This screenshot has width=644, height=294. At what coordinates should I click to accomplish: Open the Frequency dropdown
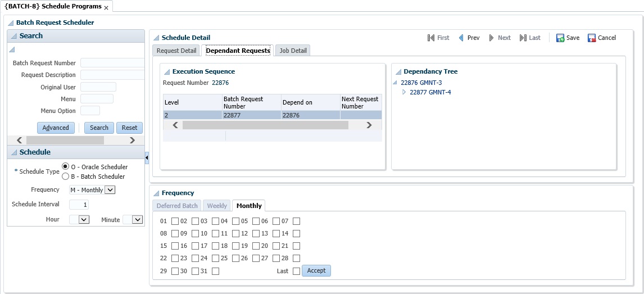click(110, 190)
